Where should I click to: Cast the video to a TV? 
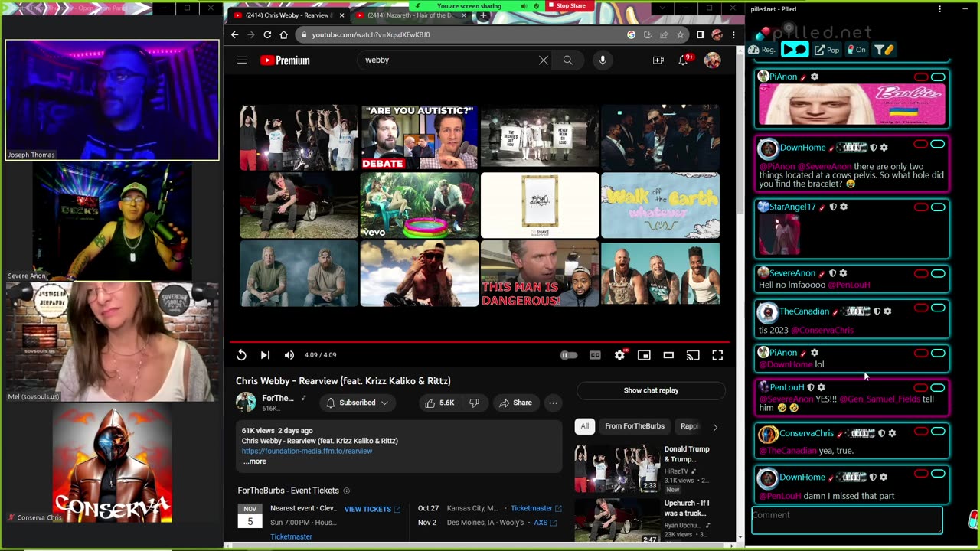(693, 355)
